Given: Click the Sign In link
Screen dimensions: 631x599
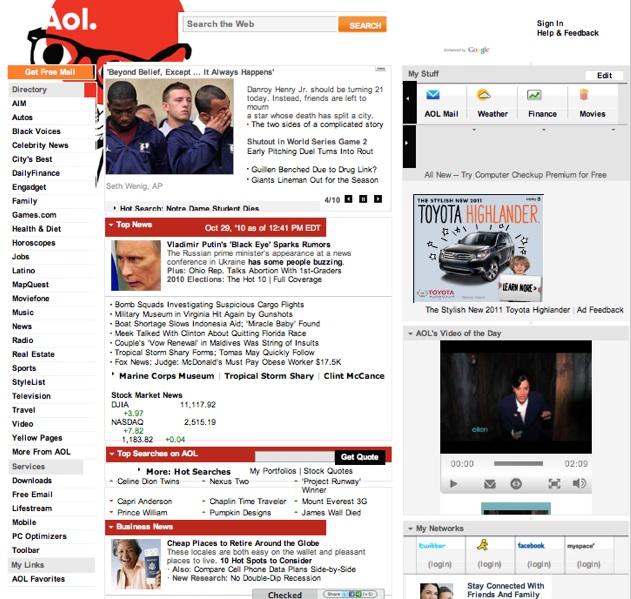Looking at the screenshot, I should (550, 23).
